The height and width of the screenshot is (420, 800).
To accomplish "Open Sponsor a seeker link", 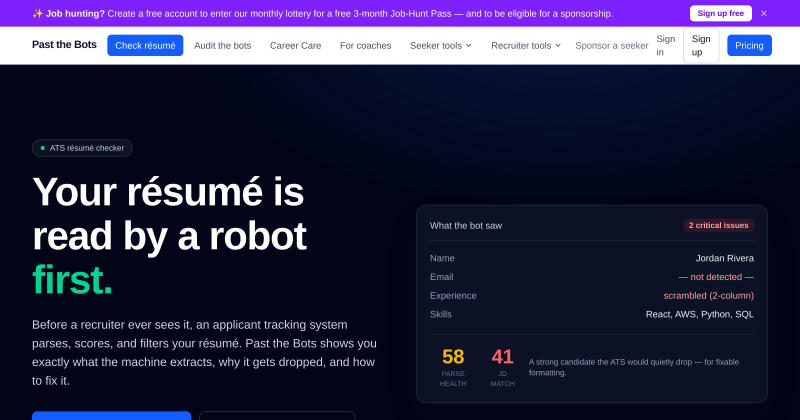I will click(x=611, y=45).
